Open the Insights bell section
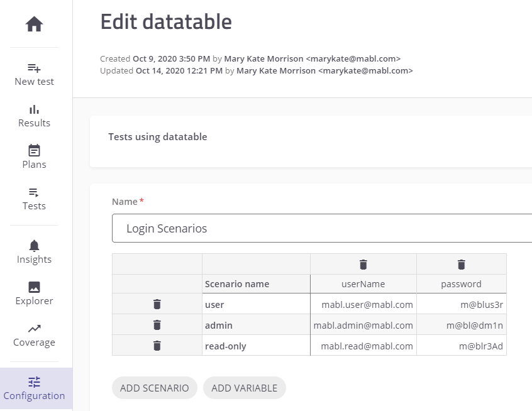The image size is (532, 411). (x=34, y=252)
